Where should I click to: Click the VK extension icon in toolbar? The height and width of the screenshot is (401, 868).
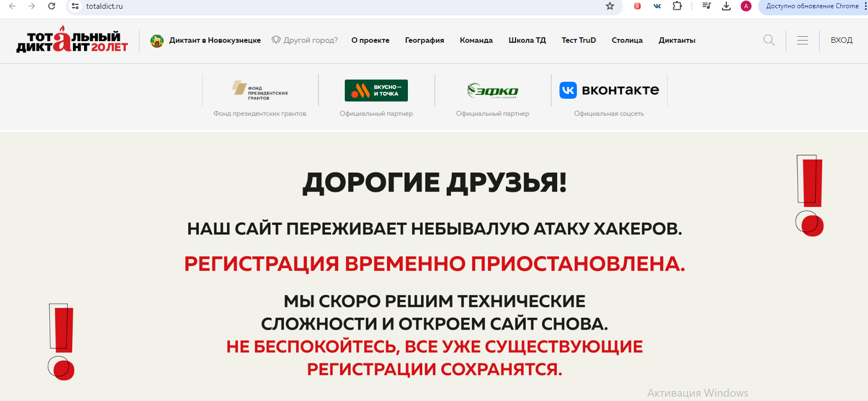[657, 6]
